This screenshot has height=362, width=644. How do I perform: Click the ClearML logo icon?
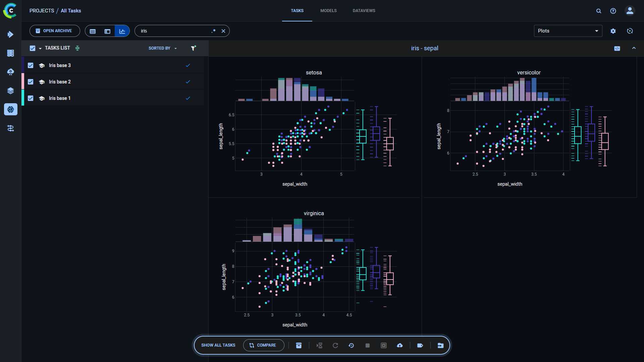10,11
